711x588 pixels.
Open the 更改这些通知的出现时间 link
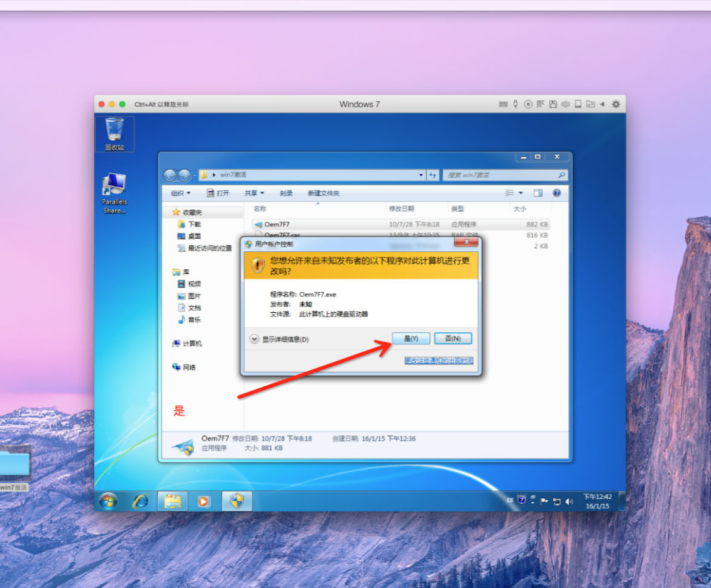click(x=438, y=361)
